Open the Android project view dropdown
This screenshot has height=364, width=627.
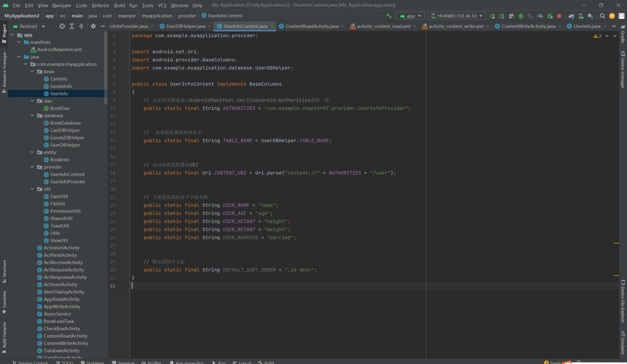(x=29, y=26)
